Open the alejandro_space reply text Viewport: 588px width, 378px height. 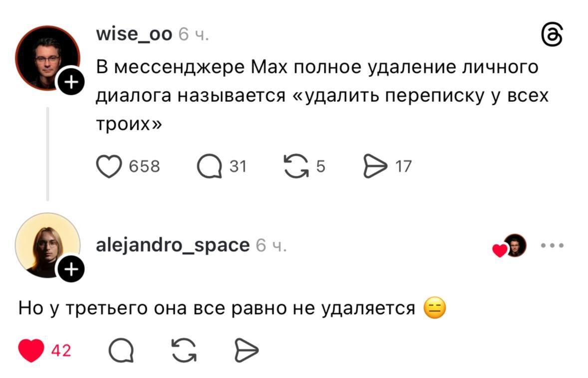click(x=217, y=308)
